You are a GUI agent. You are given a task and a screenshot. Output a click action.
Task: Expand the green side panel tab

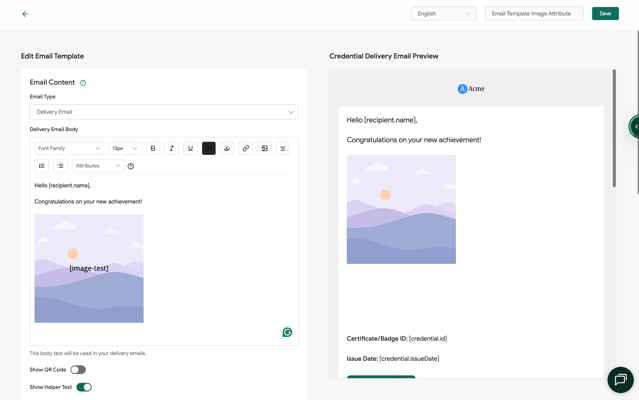(x=634, y=127)
